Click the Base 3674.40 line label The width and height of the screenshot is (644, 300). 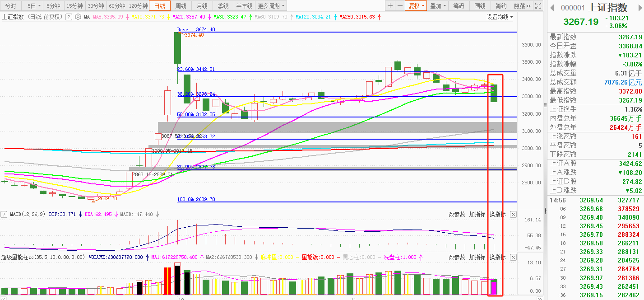[196, 29]
